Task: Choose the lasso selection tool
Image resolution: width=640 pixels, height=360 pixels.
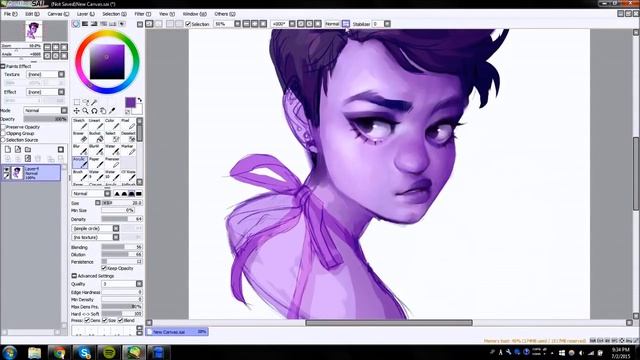Action: (85, 102)
